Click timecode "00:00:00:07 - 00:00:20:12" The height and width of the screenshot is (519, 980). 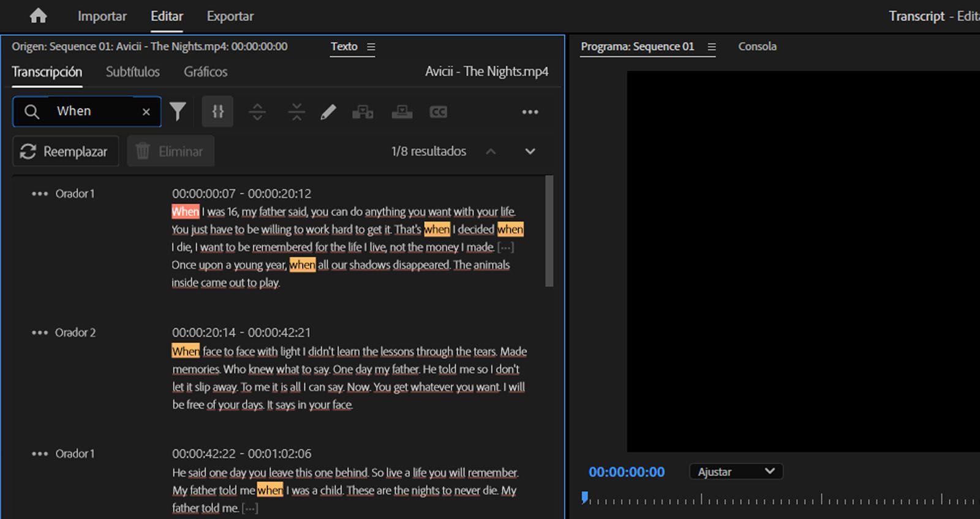click(x=241, y=194)
